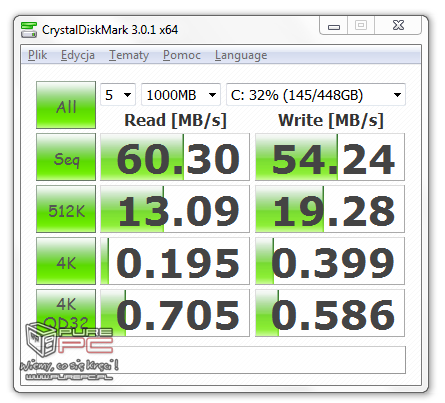Select the Seq read result 60.30
The height and width of the screenshot is (403, 445).
click(x=175, y=157)
